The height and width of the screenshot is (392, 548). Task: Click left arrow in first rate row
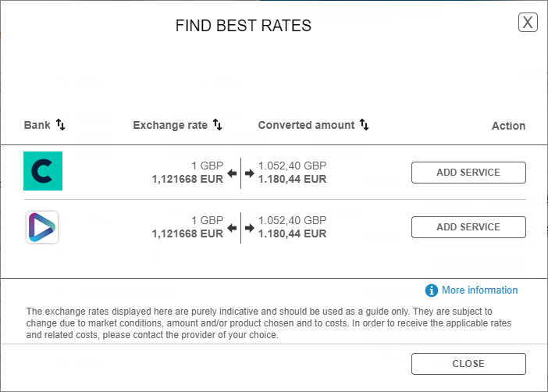(x=232, y=173)
